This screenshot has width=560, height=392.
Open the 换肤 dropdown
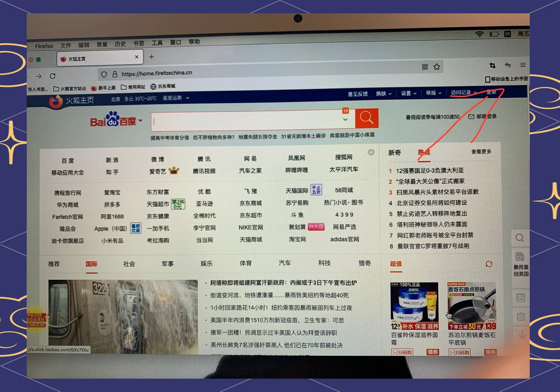pos(384,93)
